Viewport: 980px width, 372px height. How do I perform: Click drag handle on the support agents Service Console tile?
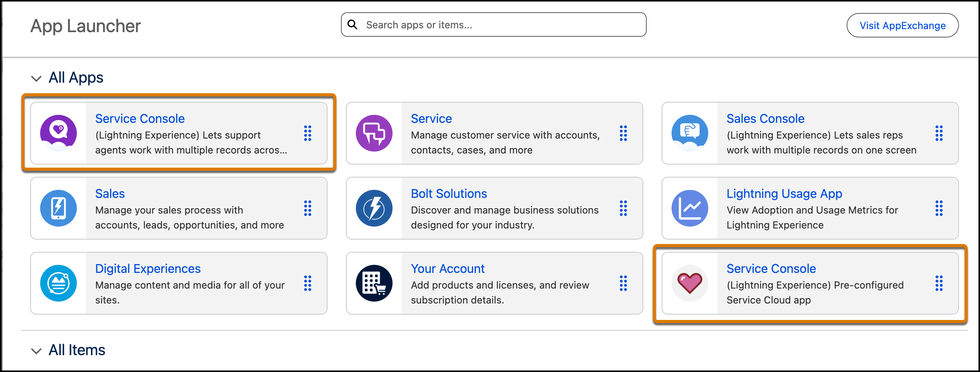point(308,133)
